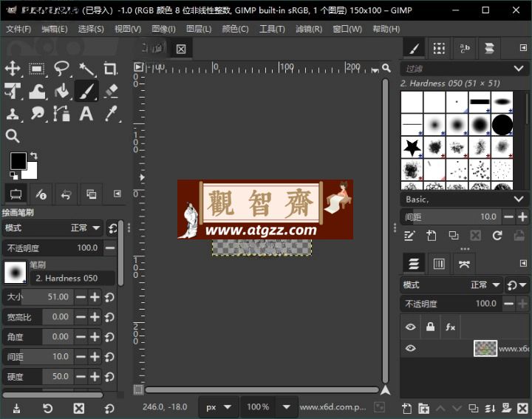Select the Unified Transform tool
Image resolution: width=532 pixels, height=419 pixels.
[x=13, y=91]
